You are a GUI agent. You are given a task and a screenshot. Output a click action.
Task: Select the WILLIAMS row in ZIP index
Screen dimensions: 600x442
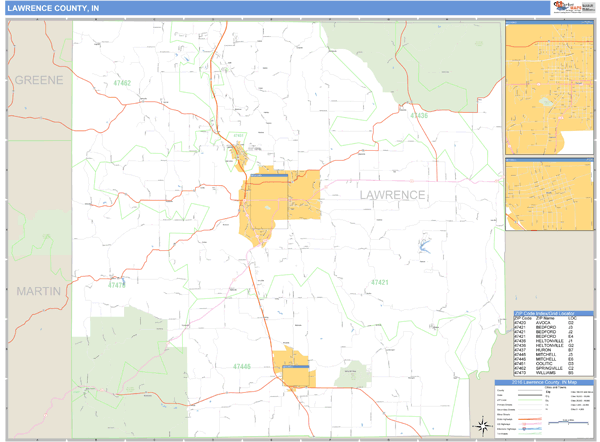554,373
